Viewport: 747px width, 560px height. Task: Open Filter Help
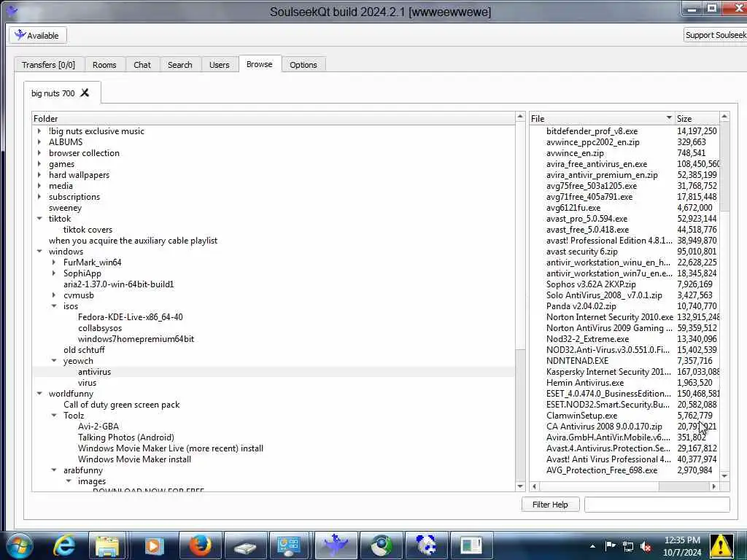coord(550,505)
